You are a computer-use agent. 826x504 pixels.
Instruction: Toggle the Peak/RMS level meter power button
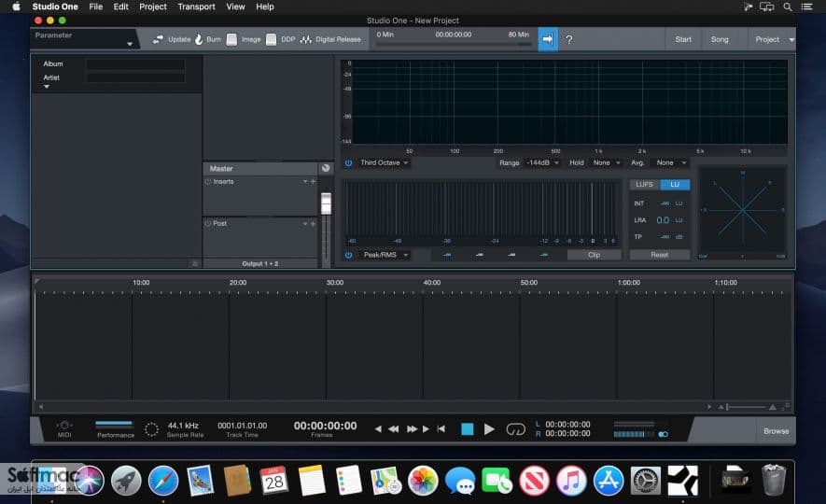click(x=348, y=255)
